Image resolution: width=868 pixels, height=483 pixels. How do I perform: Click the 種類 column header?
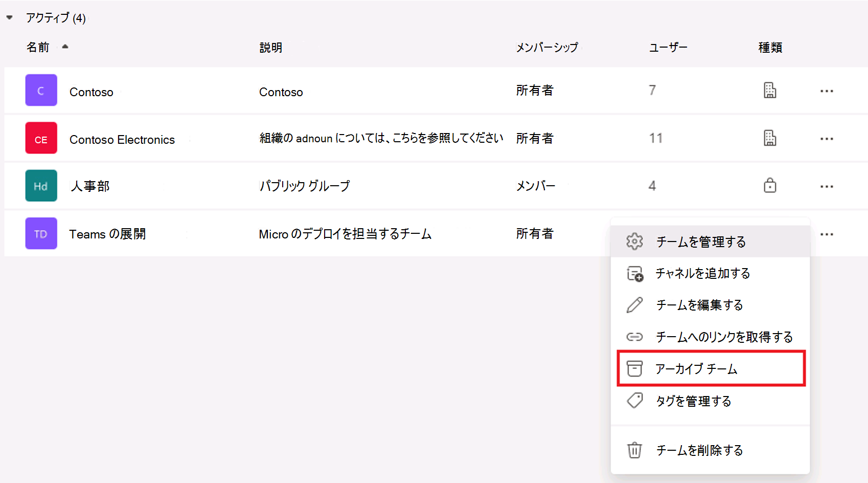pos(770,48)
